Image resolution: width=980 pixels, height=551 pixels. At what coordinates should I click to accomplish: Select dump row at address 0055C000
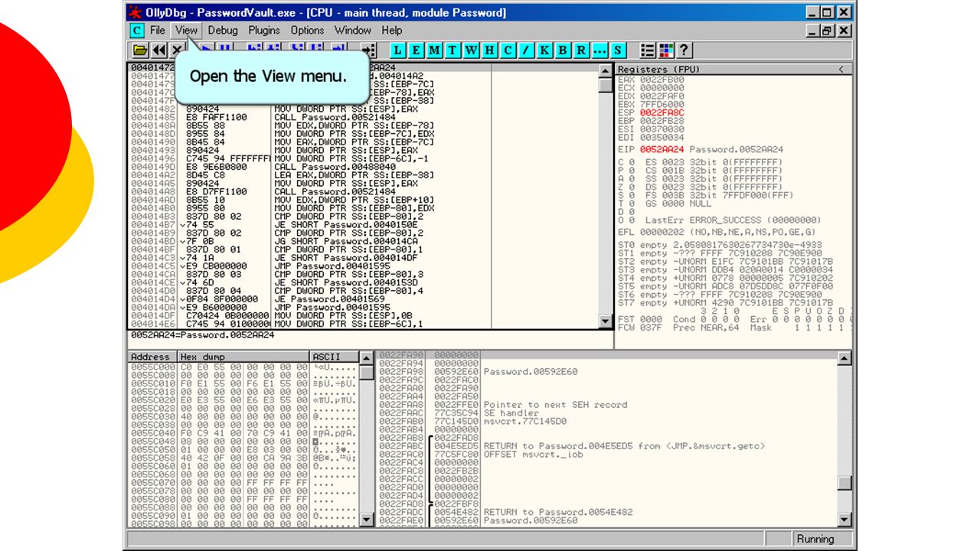click(x=243, y=367)
